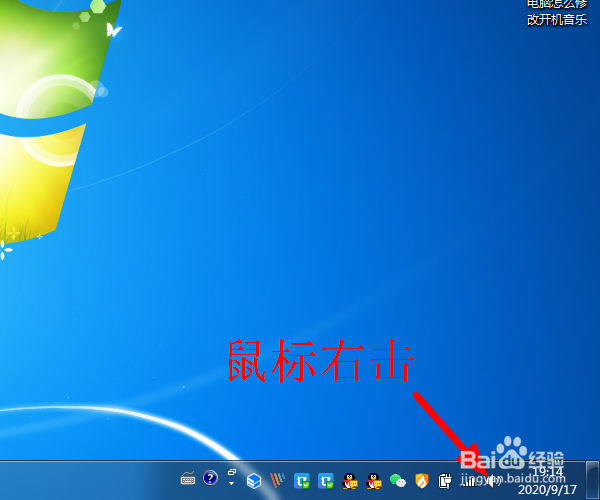Open the language bar options arrow

[x=231, y=484]
